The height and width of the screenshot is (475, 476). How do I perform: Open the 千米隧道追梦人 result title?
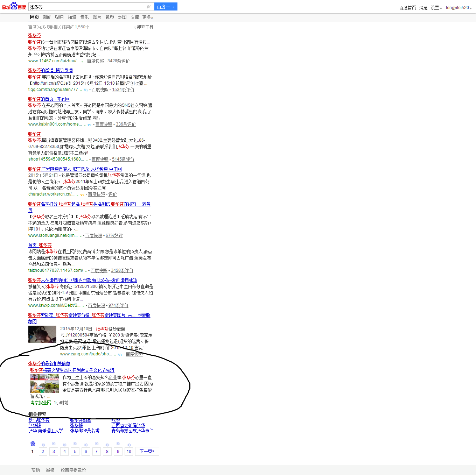pos(75,169)
